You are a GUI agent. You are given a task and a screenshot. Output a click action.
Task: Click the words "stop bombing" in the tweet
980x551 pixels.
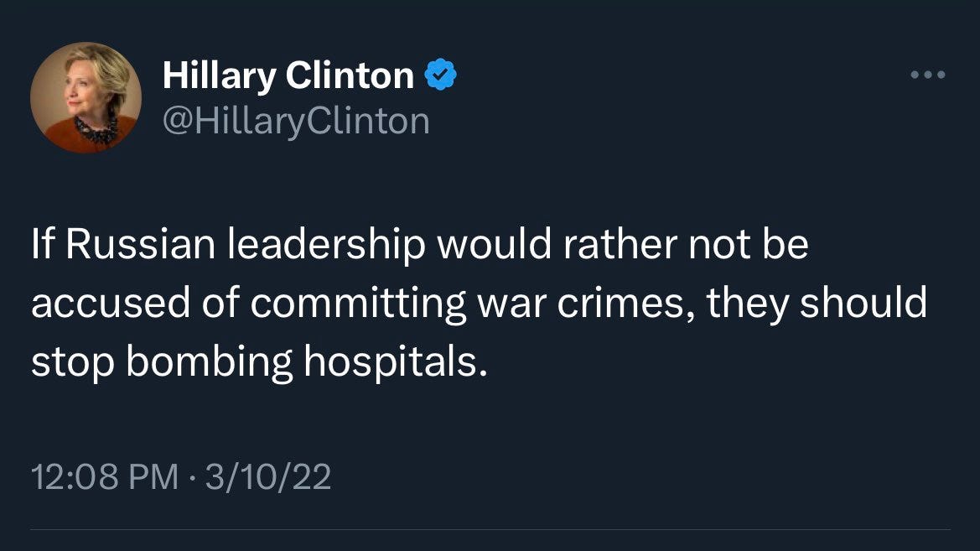162,363
